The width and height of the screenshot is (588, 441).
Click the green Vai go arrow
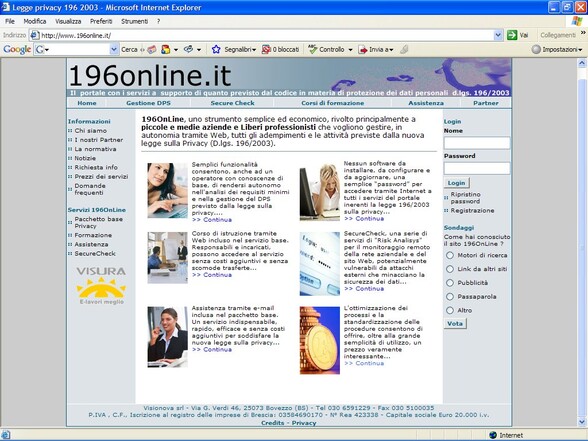pos(512,35)
